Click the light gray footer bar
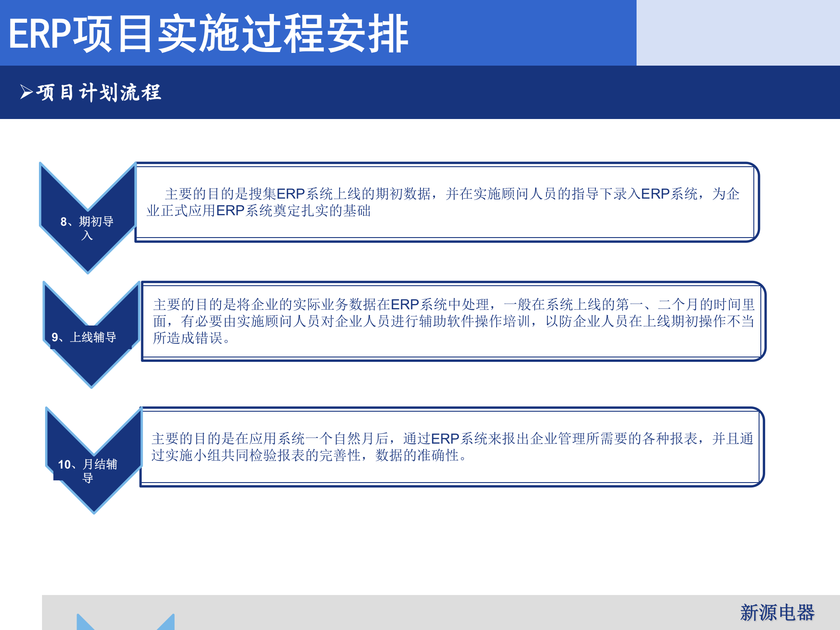This screenshot has height=630, width=840. coord(394,612)
